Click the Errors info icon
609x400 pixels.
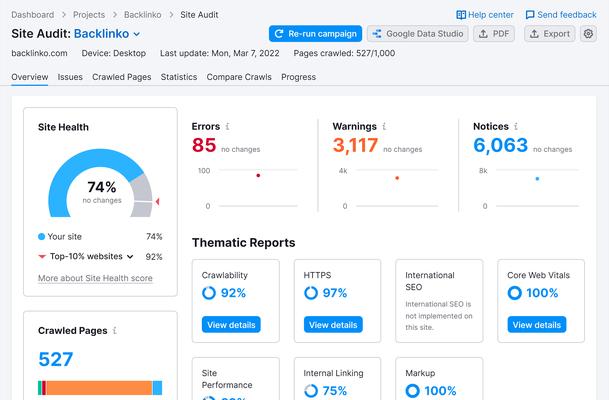[228, 126]
